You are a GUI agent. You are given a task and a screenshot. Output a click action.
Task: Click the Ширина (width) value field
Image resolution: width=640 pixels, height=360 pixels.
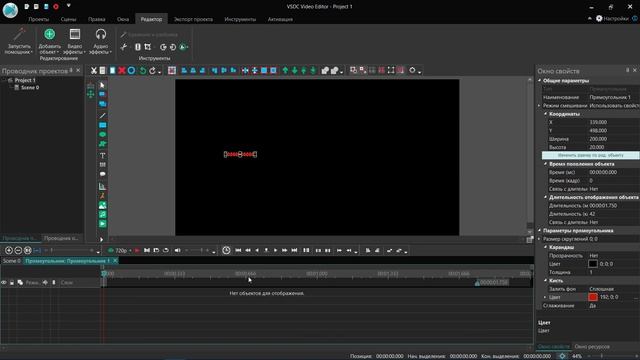coord(613,139)
